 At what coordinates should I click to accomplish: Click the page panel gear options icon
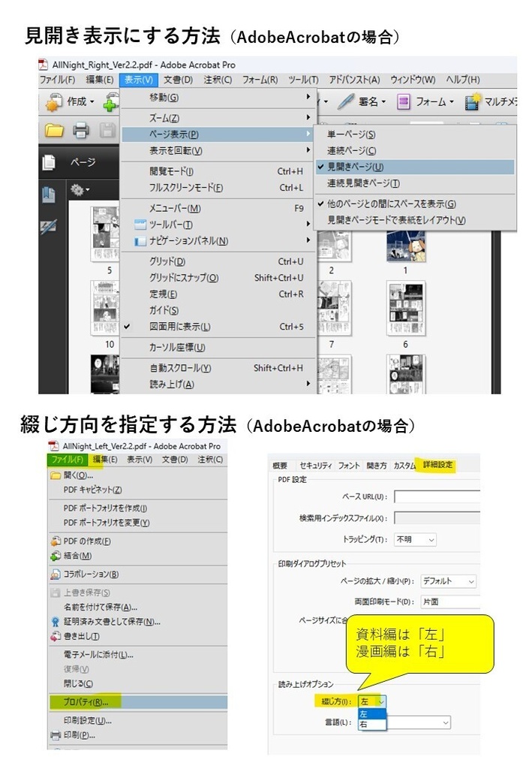click(x=77, y=188)
